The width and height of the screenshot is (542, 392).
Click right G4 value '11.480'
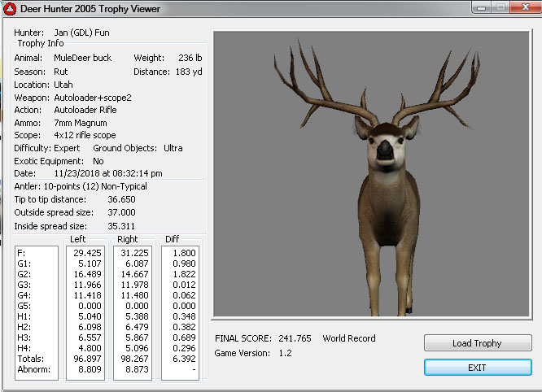coord(134,295)
